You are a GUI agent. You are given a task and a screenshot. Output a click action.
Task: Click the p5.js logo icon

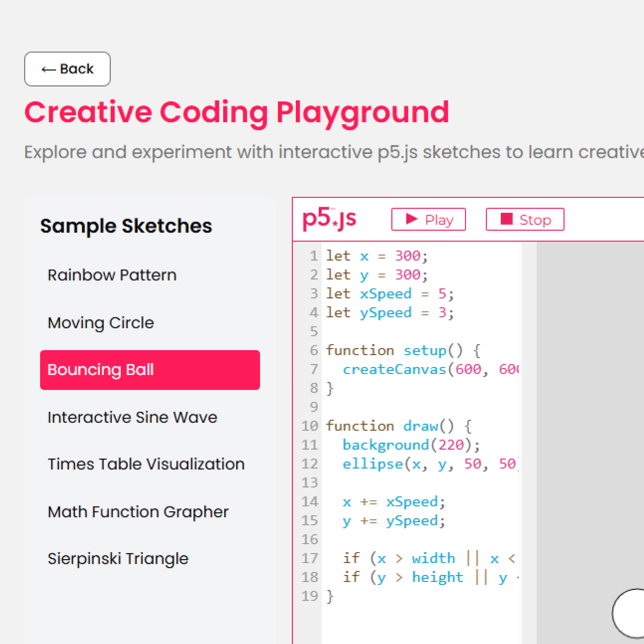(x=329, y=219)
